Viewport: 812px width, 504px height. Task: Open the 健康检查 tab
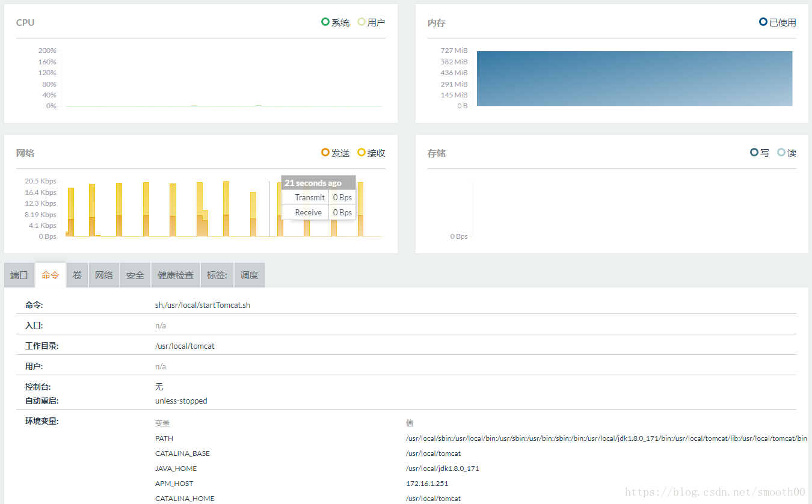pyautogui.click(x=176, y=275)
